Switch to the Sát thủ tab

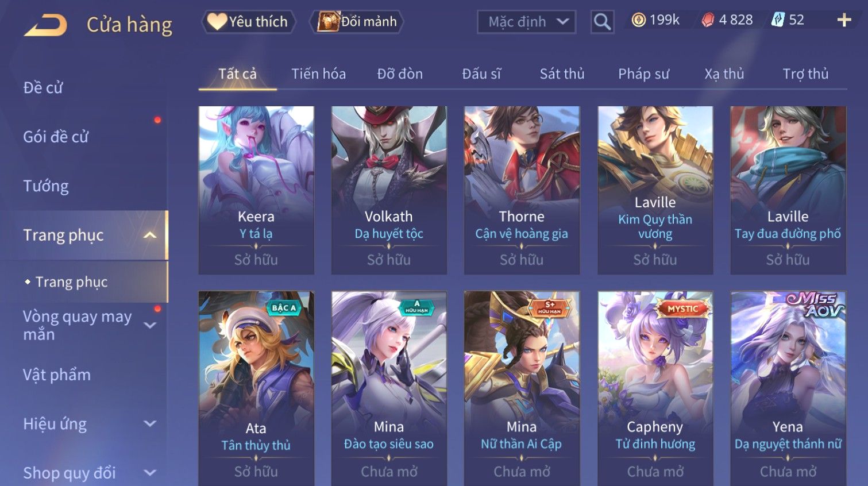tap(562, 74)
